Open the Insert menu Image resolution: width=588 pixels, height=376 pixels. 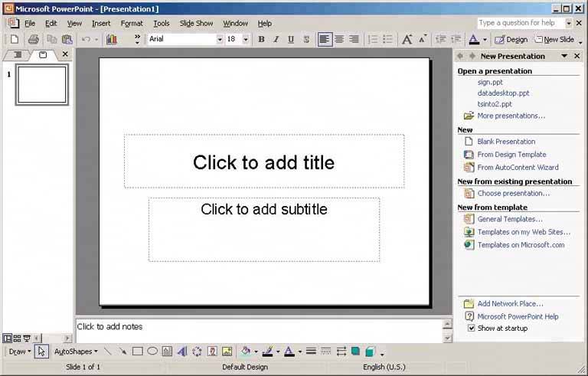101,23
